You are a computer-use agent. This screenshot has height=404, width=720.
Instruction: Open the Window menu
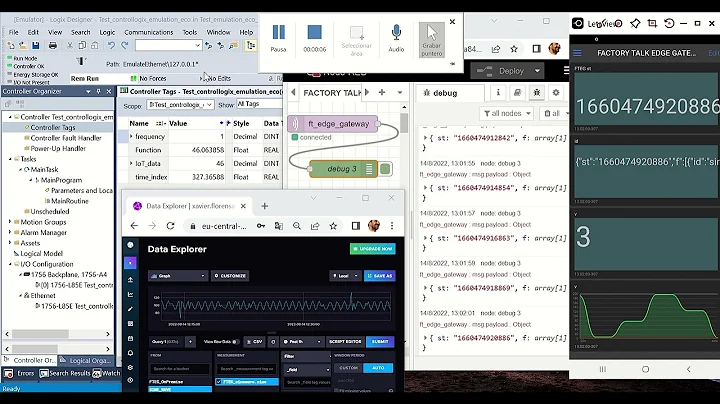218,32
